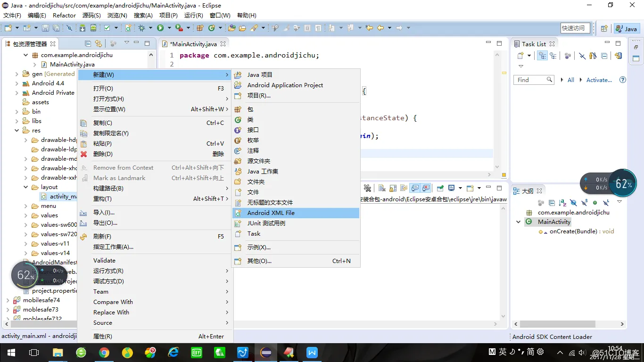The height and width of the screenshot is (362, 644).
Task: Collapse the res folder in tree
Action: coord(17,131)
